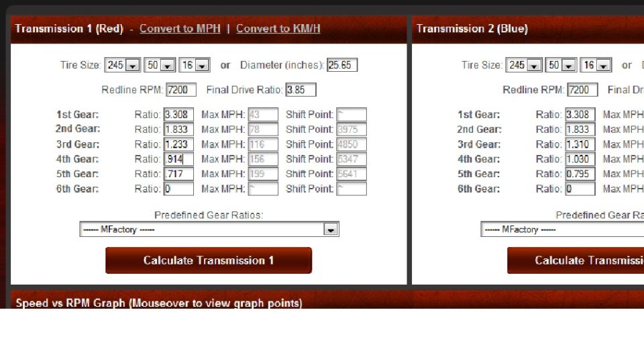Click Transmission 1 4th Gear ratio field
Screen dimensions: 644x343
pos(178,159)
